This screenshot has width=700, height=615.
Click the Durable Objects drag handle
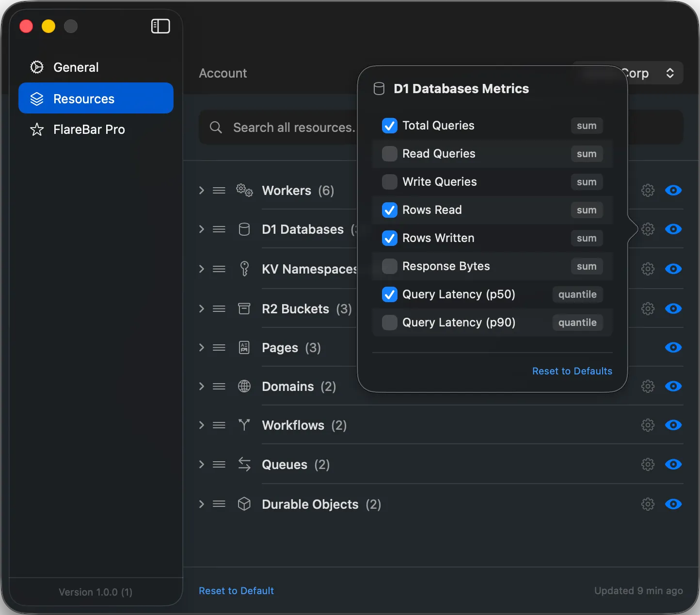219,504
